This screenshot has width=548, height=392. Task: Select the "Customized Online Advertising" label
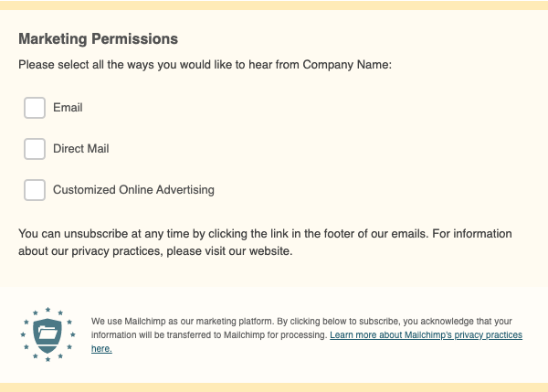tap(133, 190)
